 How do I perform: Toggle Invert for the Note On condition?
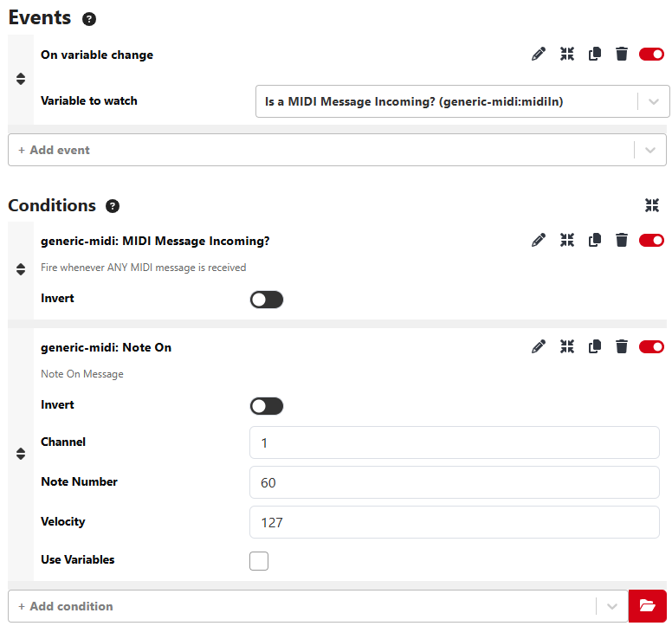[x=267, y=406]
